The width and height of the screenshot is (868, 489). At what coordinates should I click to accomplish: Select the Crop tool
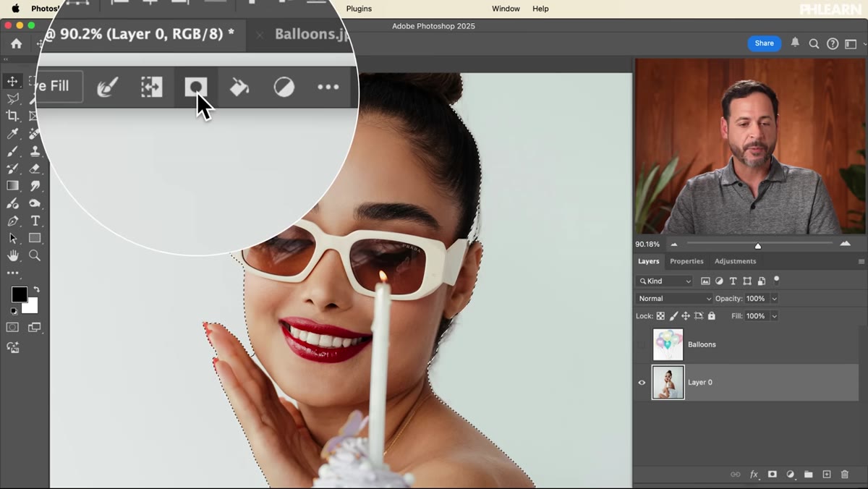[x=12, y=116]
